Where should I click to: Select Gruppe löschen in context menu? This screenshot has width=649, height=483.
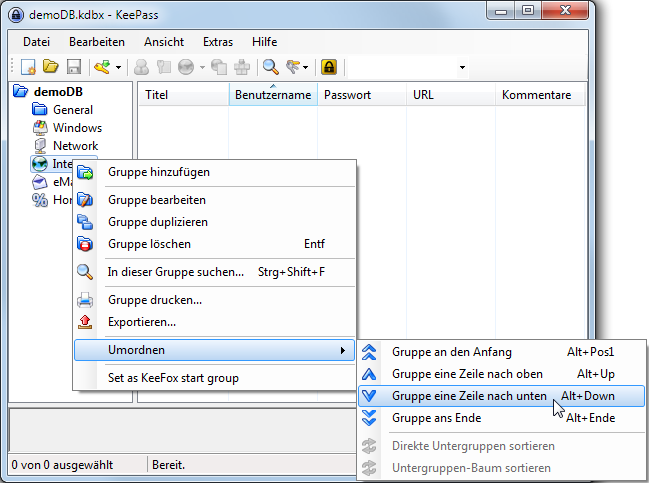coord(148,244)
